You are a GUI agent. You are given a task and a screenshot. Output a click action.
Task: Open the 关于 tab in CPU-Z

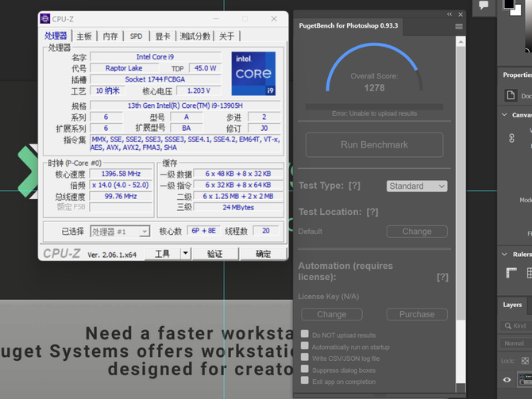coord(226,36)
